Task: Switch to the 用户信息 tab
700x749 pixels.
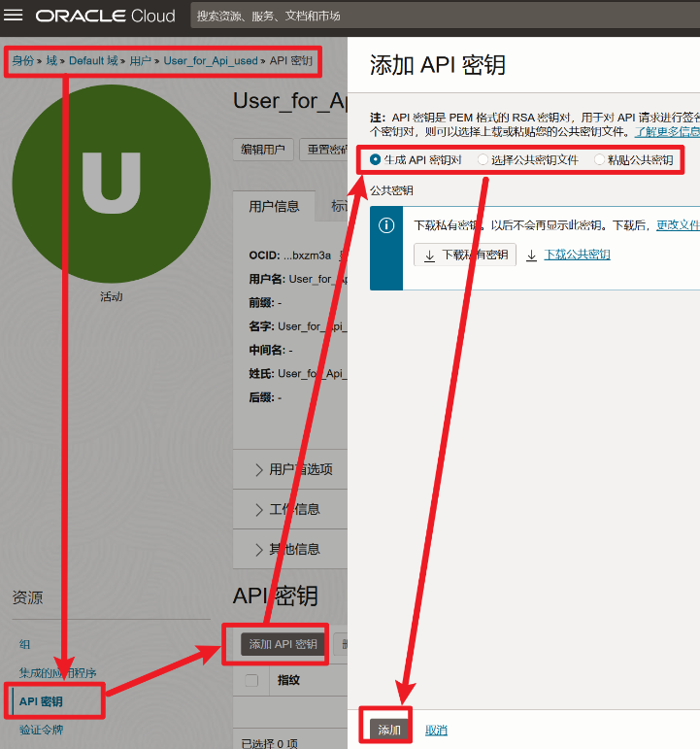Action: click(x=274, y=206)
